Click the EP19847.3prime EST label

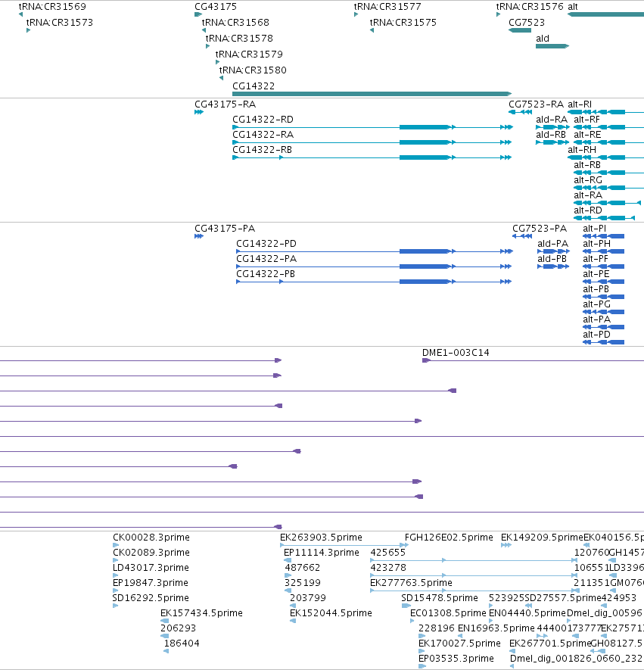coord(151,583)
